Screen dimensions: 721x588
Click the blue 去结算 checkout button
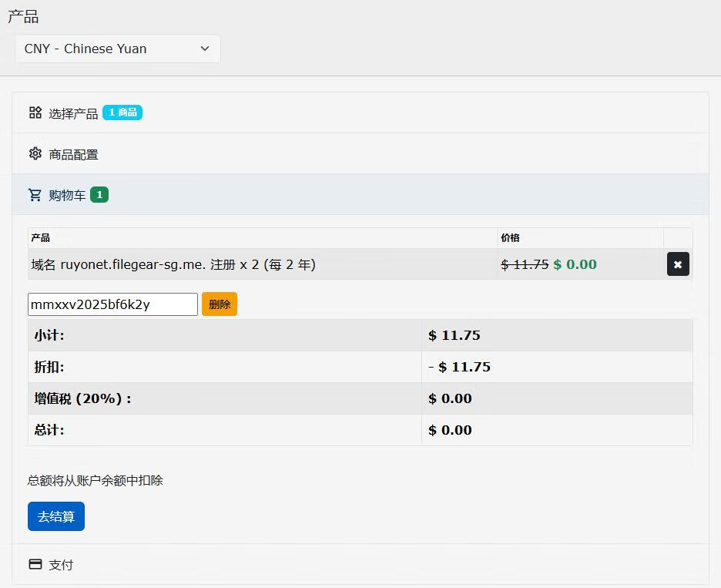(x=56, y=516)
